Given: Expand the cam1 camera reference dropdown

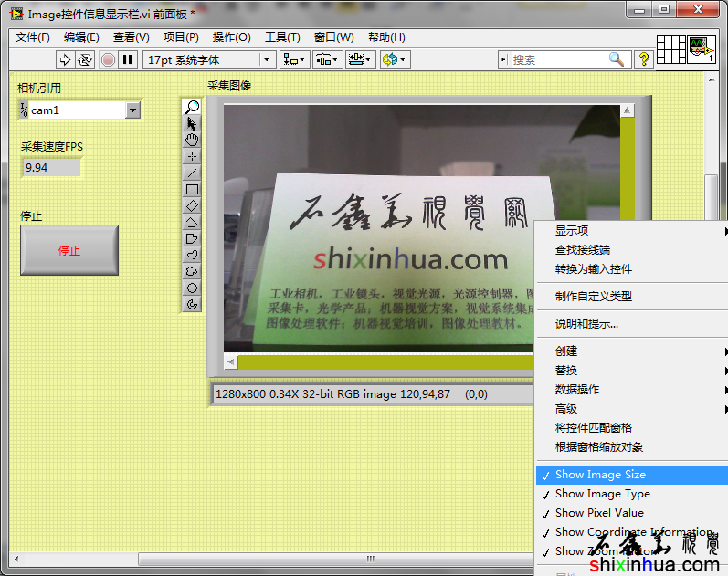Looking at the screenshot, I should 132,110.
